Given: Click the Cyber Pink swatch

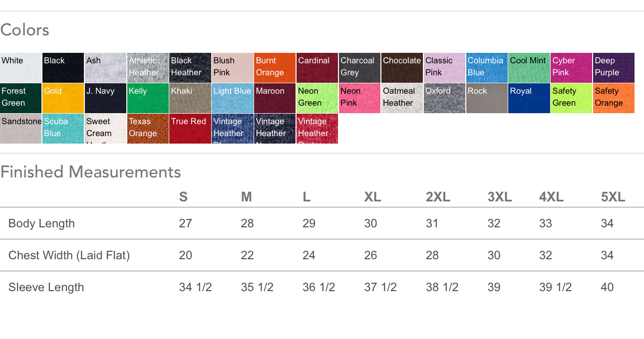Looking at the screenshot, I should [571, 68].
